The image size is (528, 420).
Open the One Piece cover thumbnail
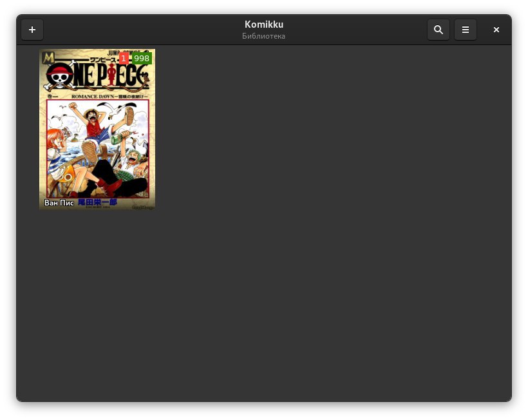coord(97,129)
